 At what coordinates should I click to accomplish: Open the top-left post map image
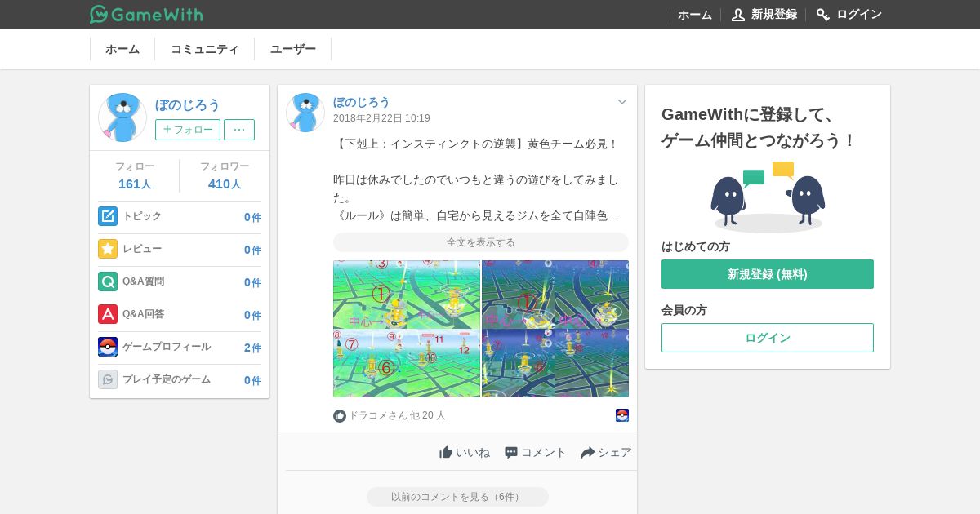407,295
